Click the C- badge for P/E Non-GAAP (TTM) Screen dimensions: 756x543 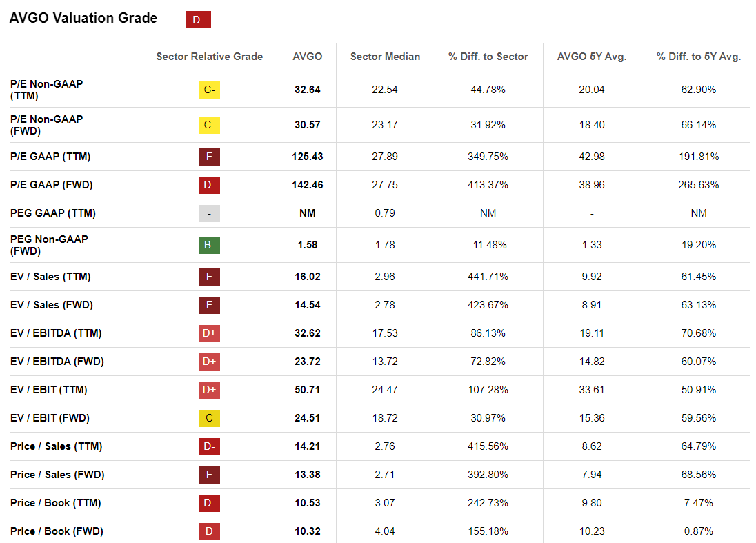pos(210,90)
